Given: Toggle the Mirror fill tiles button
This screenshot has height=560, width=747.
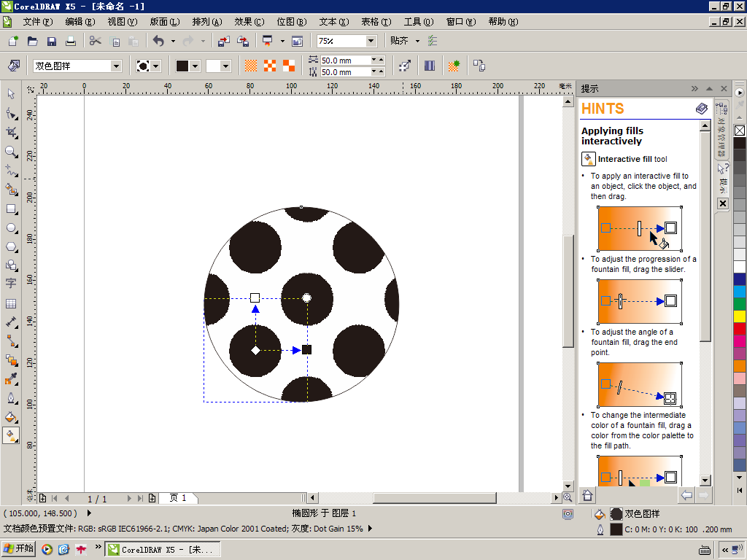Looking at the screenshot, I should click(x=430, y=66).
